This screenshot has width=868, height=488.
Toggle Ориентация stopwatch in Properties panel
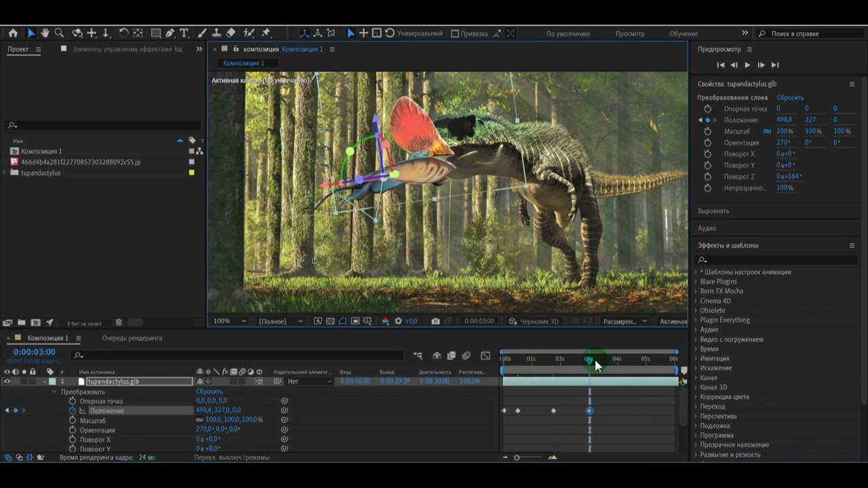tap(707, 143)
